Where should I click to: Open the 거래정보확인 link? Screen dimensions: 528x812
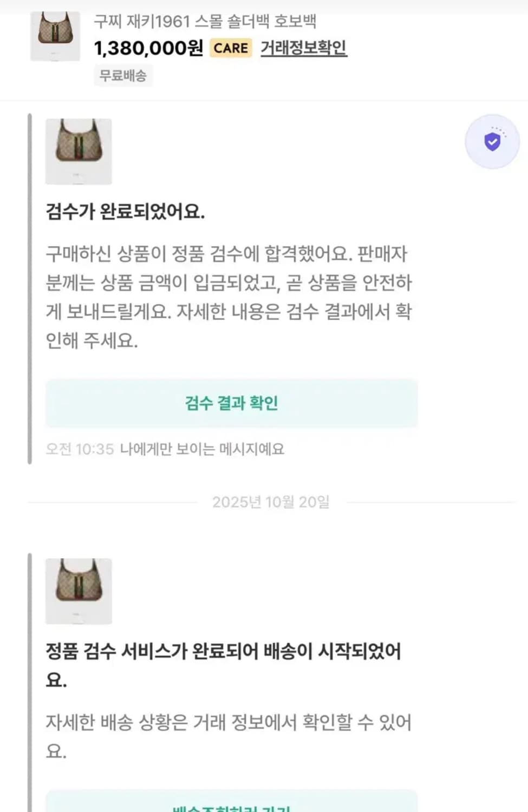pyautogui.click(x=303, y=48)
